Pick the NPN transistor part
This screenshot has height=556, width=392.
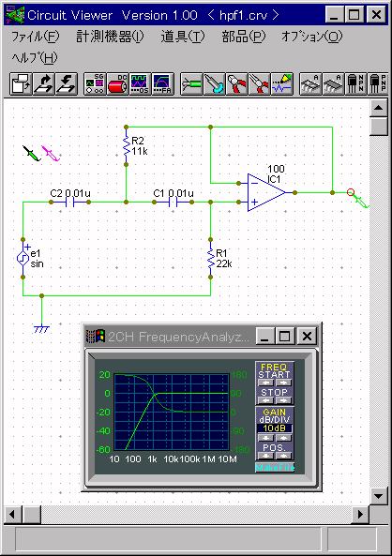(x=356, y=84)
